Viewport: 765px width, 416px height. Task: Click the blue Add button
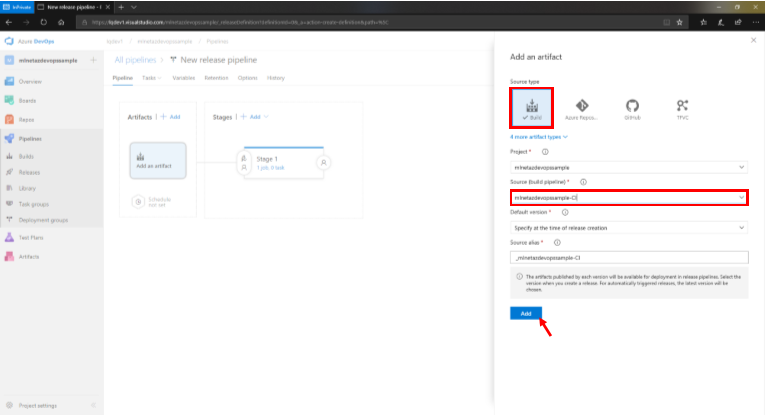pos(526,313)
